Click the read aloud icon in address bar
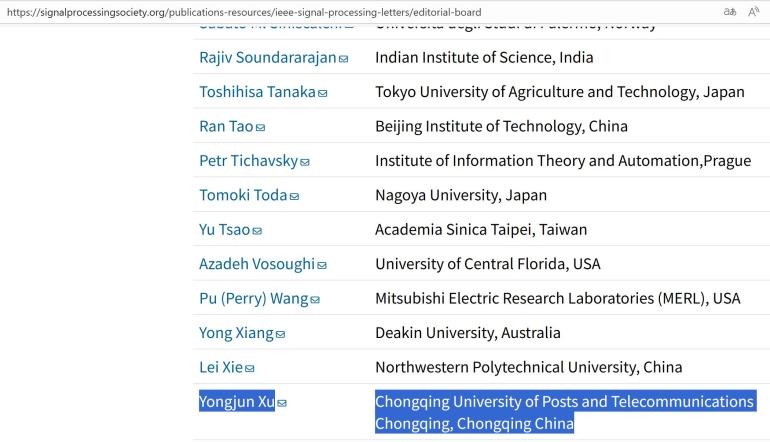 click(754, 11)
